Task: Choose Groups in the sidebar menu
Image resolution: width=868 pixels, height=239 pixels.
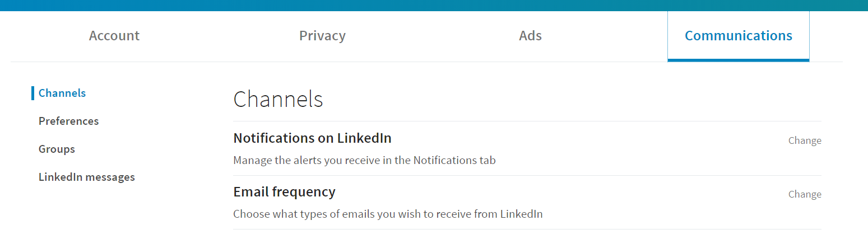Action: (57, 149)
